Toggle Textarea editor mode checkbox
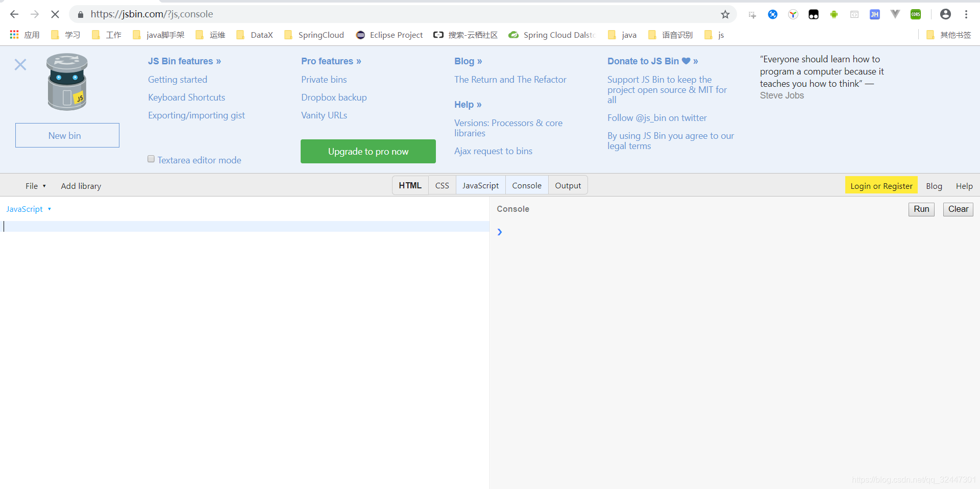980x489 pixels. point(151,159)
